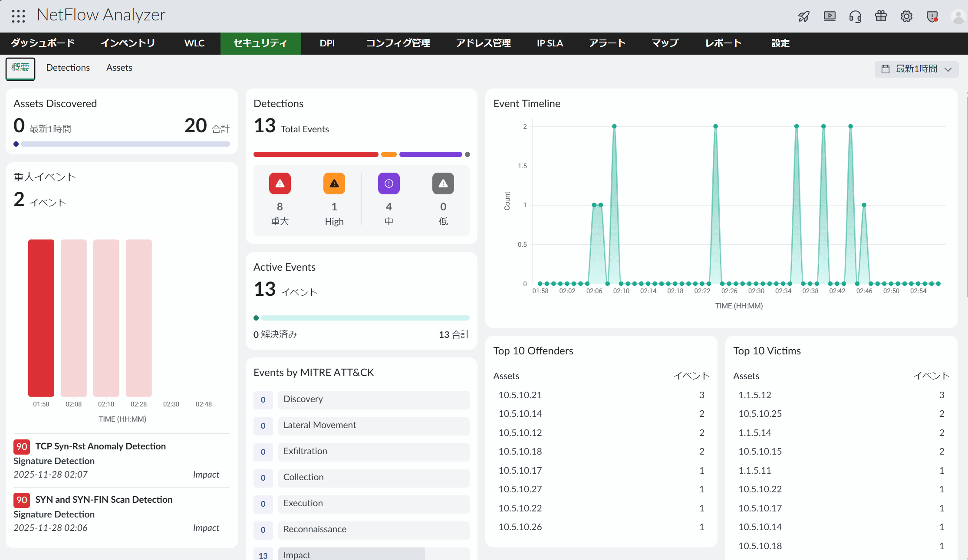This screenshot has height=560, width=968.
Task: Click the purple medium severity icon
Action: 389,183
